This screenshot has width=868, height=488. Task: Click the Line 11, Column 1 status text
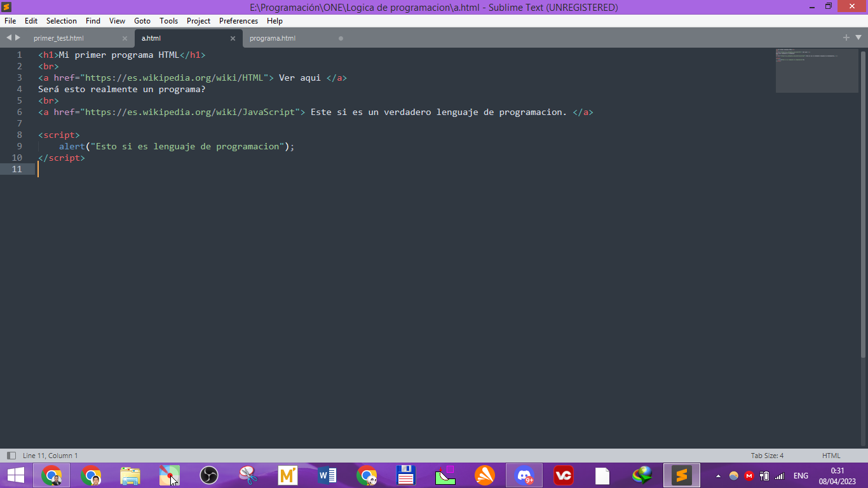tap(50, 456)
